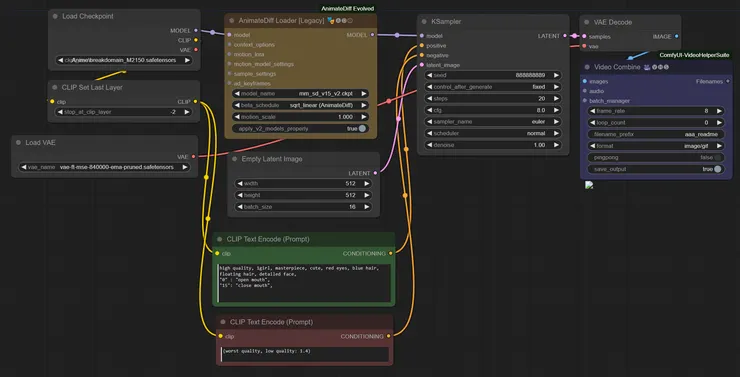Select the Video Combine node title
Image resolution: width=740 pixels, height=377 pixels.
[617, 67]
